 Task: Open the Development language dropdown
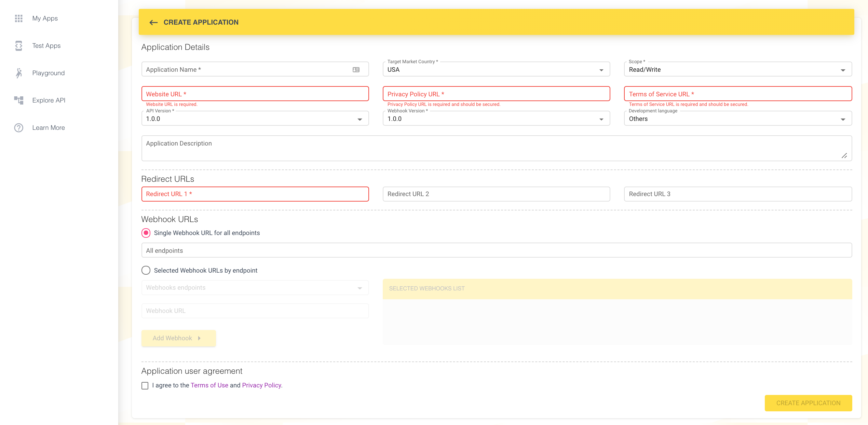[x=737, y=119]
